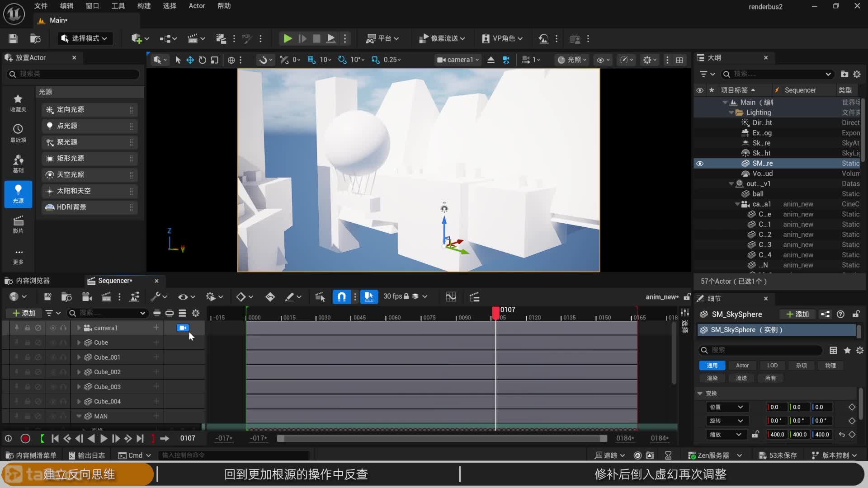Click the red playhead marker at 0107

tap(496, 313)
